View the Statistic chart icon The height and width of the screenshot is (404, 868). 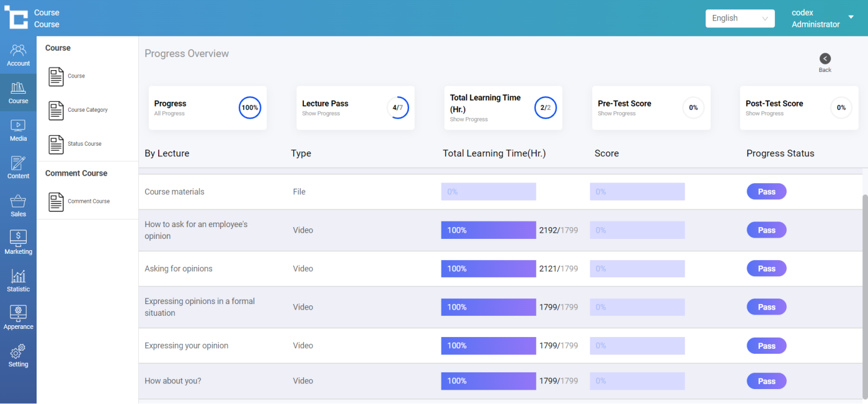18,281
